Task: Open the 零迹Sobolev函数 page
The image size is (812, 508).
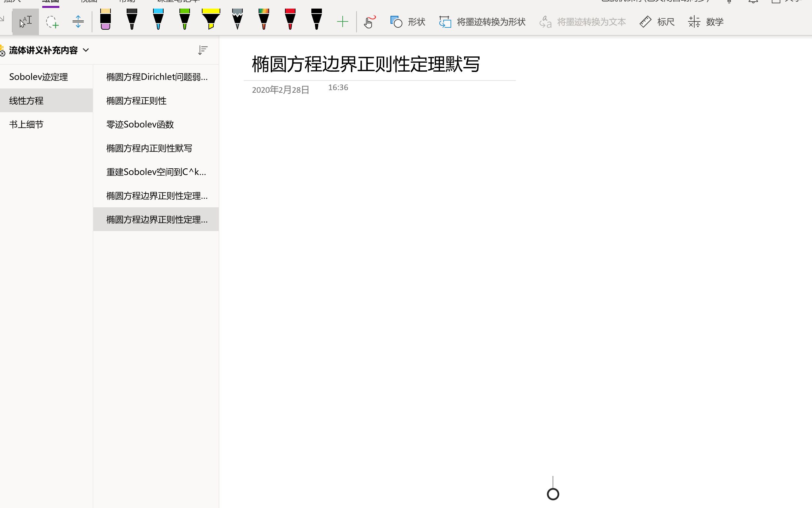Action: coord(156,124)
